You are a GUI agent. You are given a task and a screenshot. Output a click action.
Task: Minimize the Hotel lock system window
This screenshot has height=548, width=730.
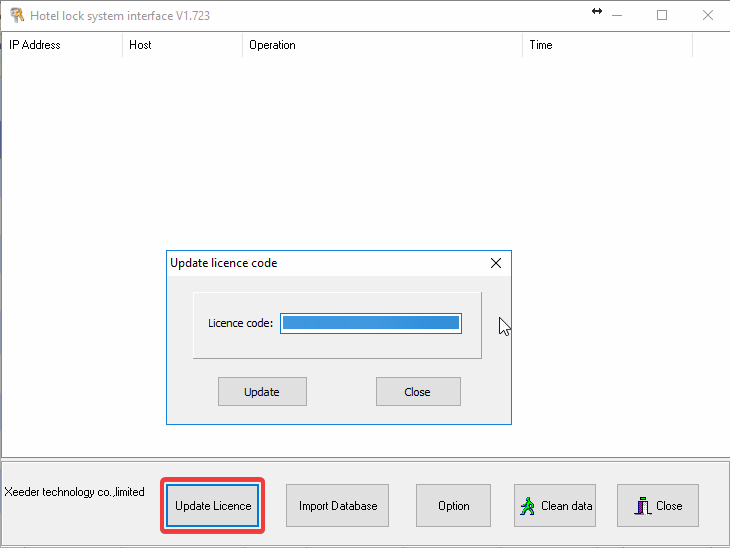click(x=617, y=15)
